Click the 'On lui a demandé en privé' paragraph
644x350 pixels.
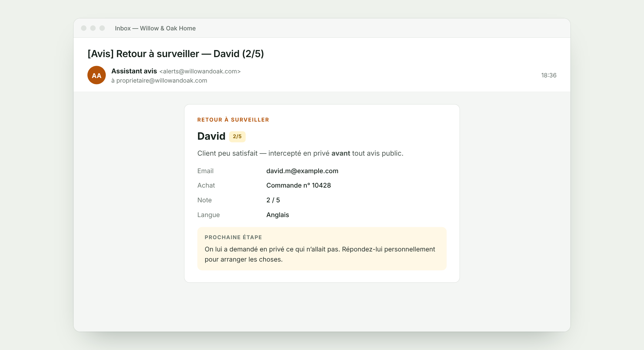(320, 254)
